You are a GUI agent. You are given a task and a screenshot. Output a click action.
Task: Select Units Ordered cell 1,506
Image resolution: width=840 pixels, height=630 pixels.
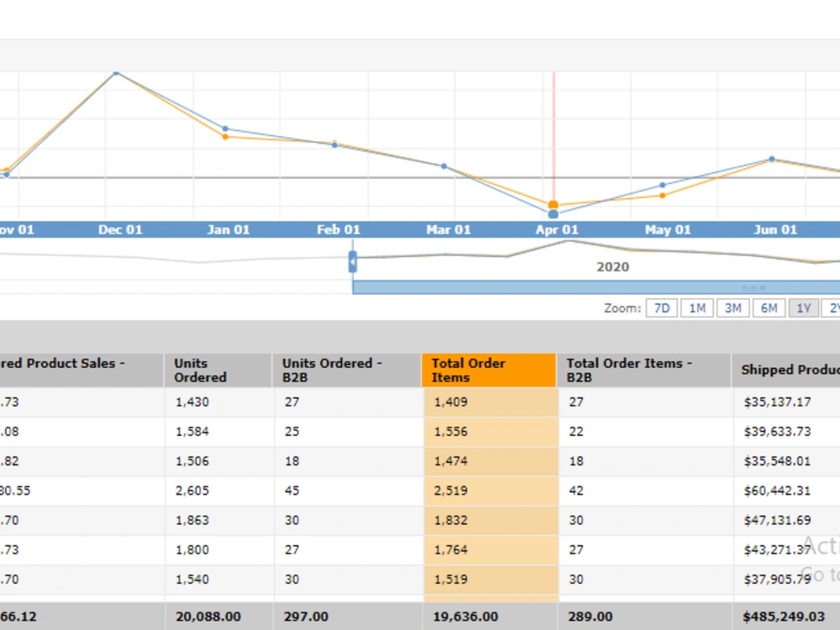(x=219, y=460)
